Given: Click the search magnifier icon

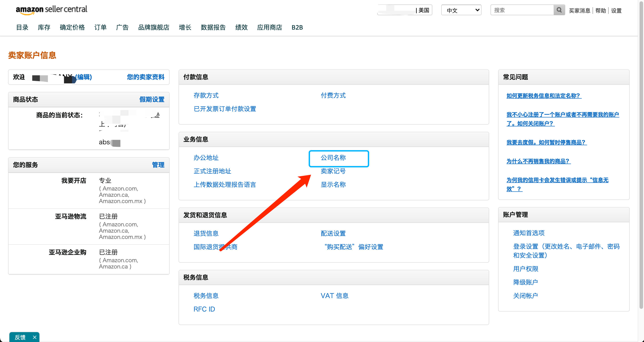Looking at the screenshot, I should tap(559, 10).
